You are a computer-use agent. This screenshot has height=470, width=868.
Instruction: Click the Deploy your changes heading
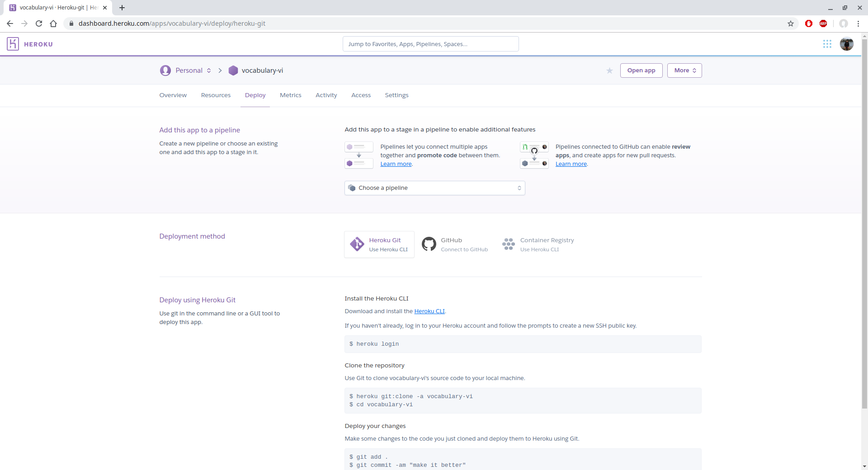375,426
